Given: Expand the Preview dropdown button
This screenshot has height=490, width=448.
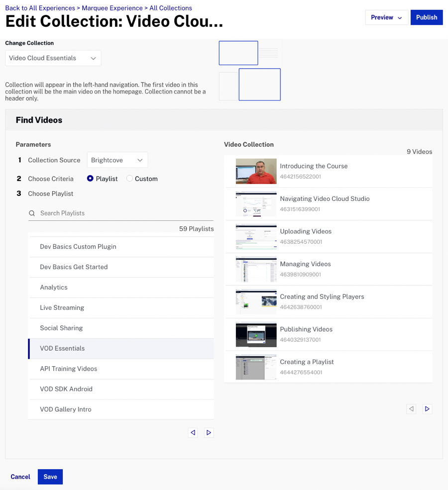Looking at the screenshot, I should [386, 17].
